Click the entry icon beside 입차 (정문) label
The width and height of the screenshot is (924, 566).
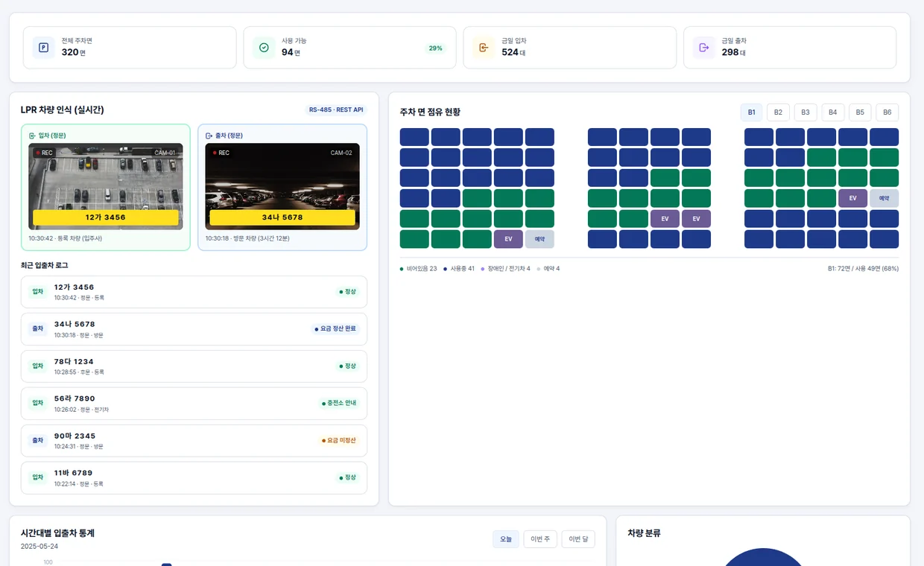[x=32, y=136]
